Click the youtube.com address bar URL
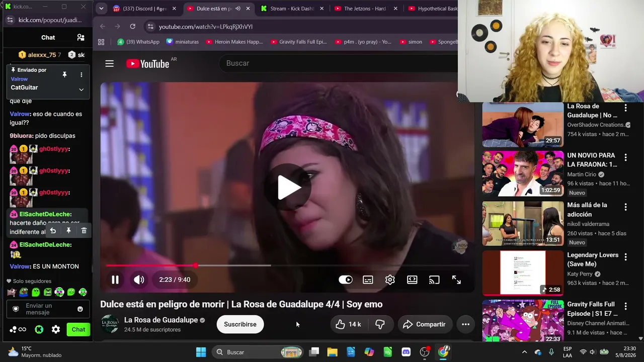Screen dimensions: 644x362 [206, 27]
